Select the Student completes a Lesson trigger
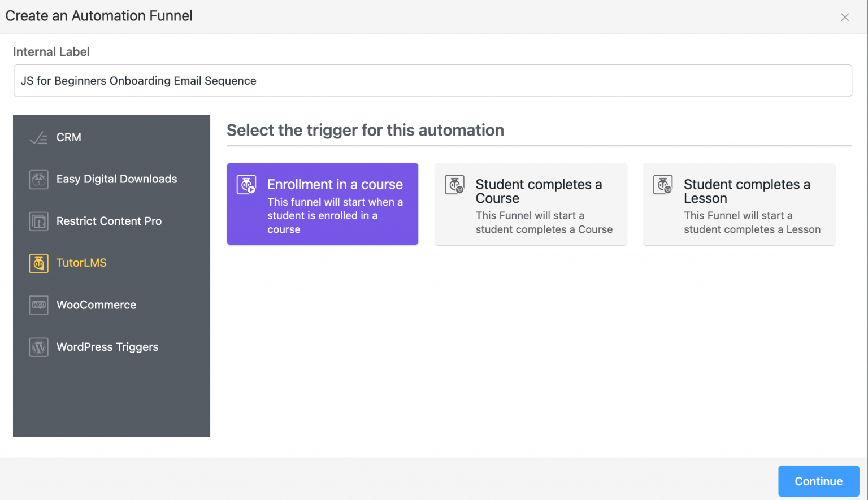Image resolution: width=868 pixels, height=500 pixels. click(739, 204)
